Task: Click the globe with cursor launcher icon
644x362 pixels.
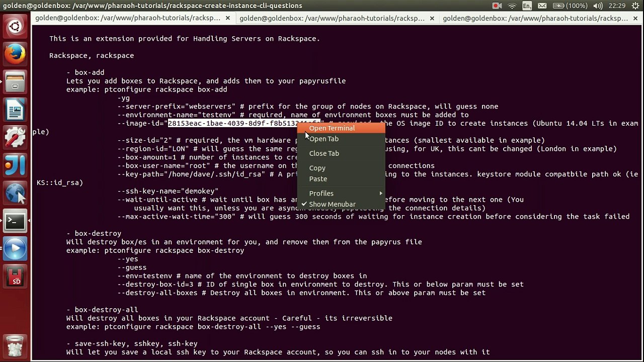Action: click(x=15, y=194)
